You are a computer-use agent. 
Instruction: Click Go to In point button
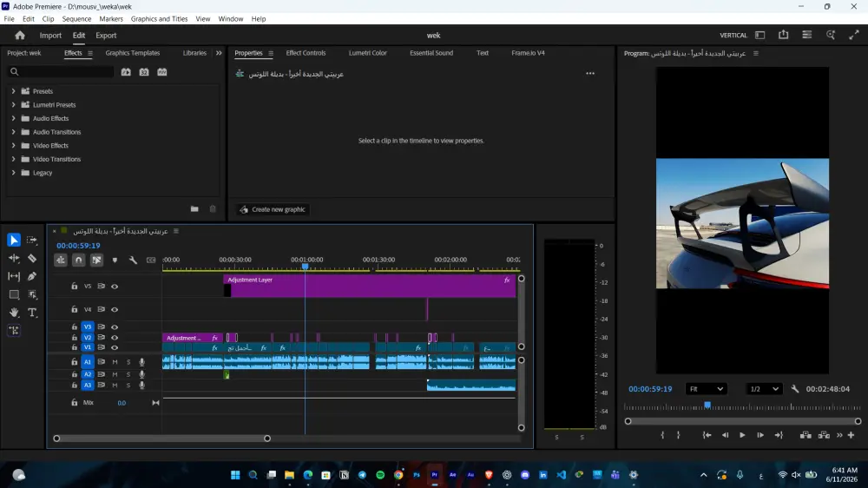pos(707,435)
